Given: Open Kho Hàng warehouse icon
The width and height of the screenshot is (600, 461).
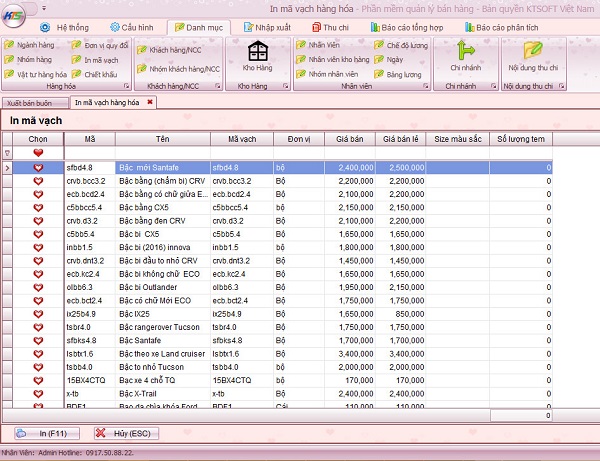Looking at the screenshot, I should click(x=258, y=59).
